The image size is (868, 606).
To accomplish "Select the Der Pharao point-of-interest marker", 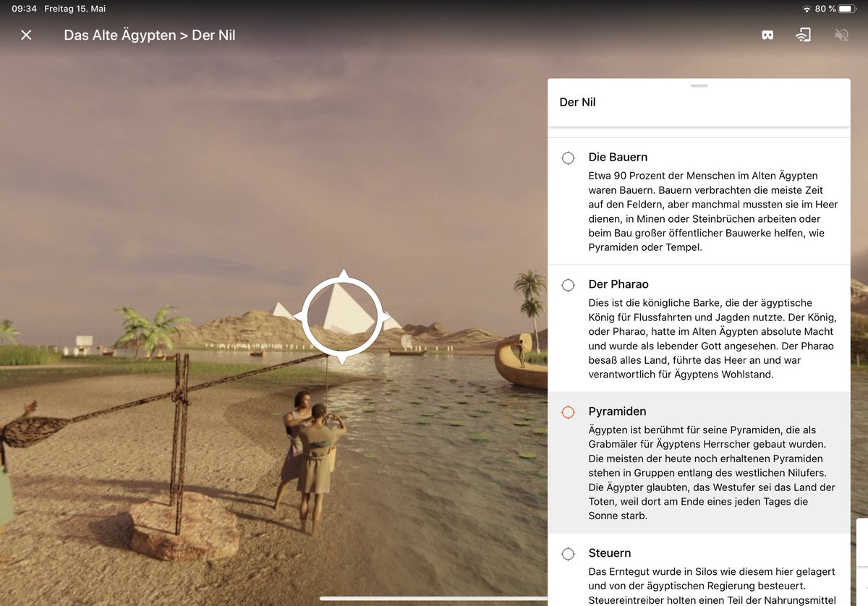I will (569, 285).
